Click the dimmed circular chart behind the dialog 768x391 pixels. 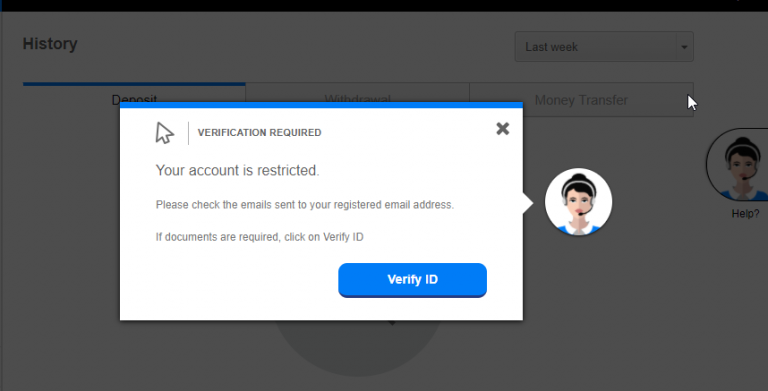(358, 348)
